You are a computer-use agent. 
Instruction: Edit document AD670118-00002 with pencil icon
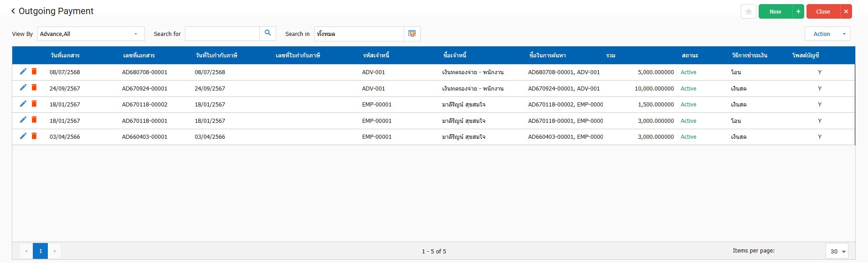tap(23, 104)
